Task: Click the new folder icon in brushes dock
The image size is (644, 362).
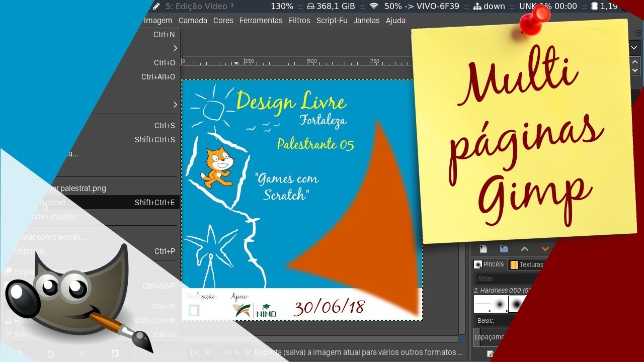Action: (504, 249)
